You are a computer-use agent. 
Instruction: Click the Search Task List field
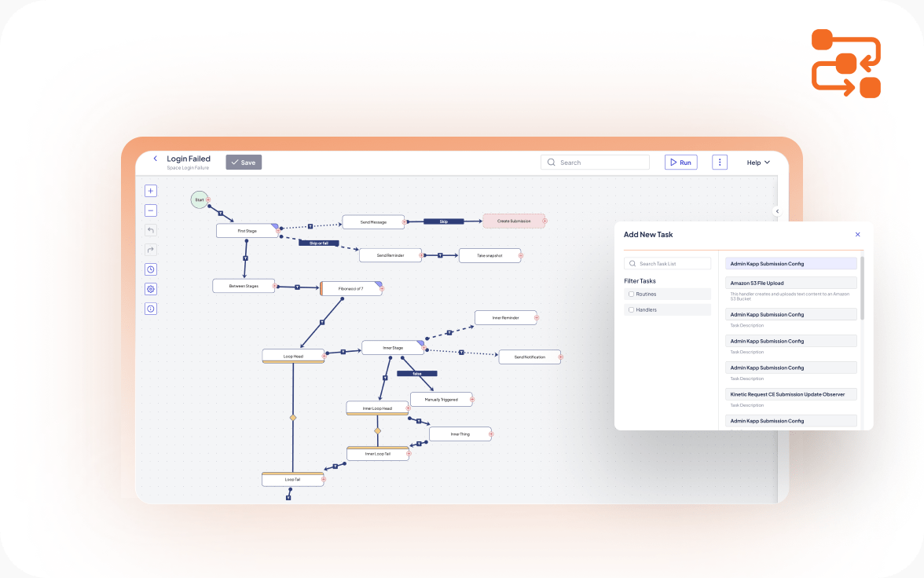[667, 263]
